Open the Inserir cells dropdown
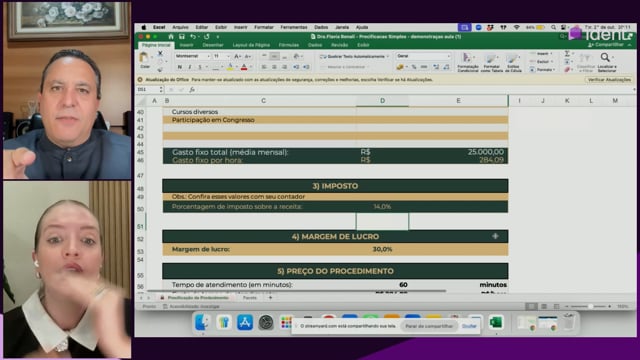Viewport: 640px width, 360px height. [541, 54]
